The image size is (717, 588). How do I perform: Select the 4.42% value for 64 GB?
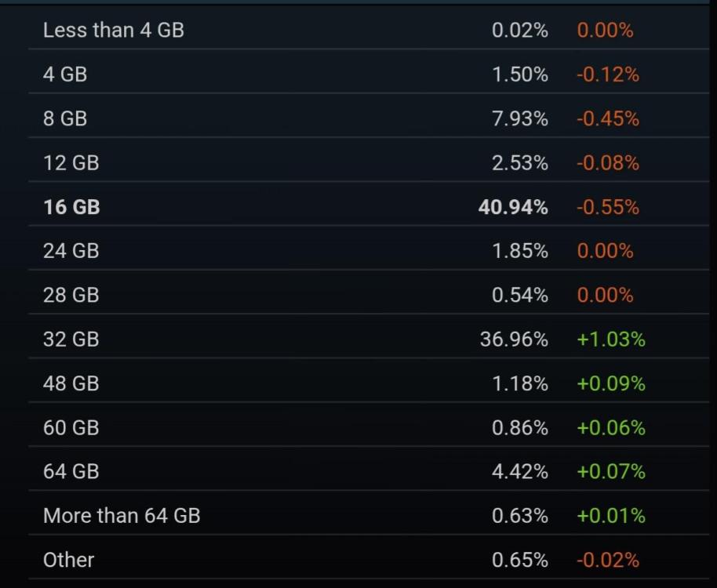pyautogui.click(x=519, y=471)
